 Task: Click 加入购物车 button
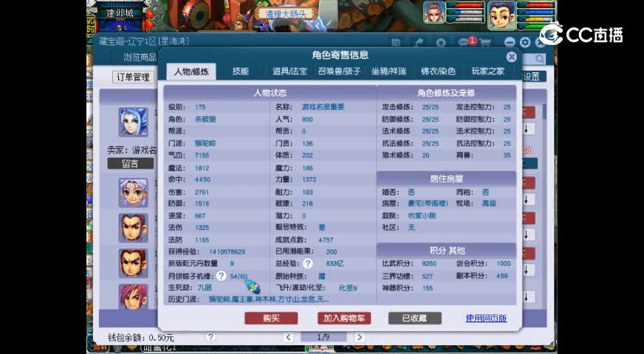344,319
